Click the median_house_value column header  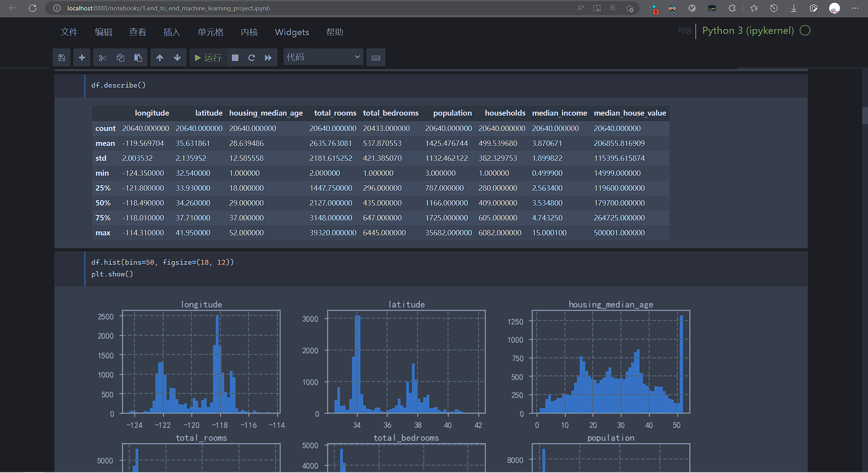pos(630,113)
